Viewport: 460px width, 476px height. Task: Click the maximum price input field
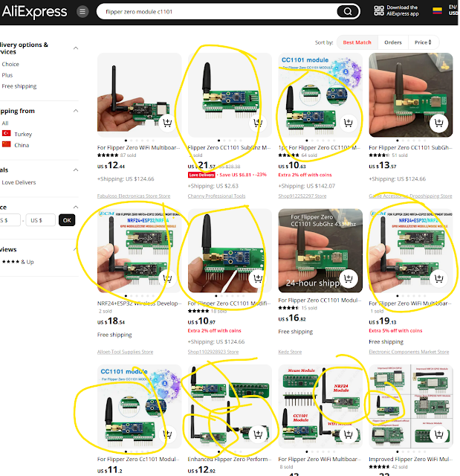[40, 220]
